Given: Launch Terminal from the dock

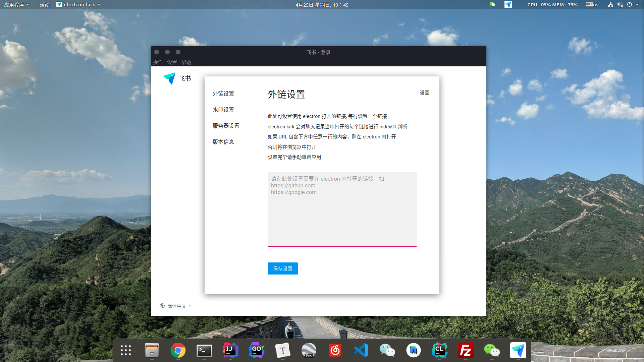Looking at the screenshot, I should 204,351.
